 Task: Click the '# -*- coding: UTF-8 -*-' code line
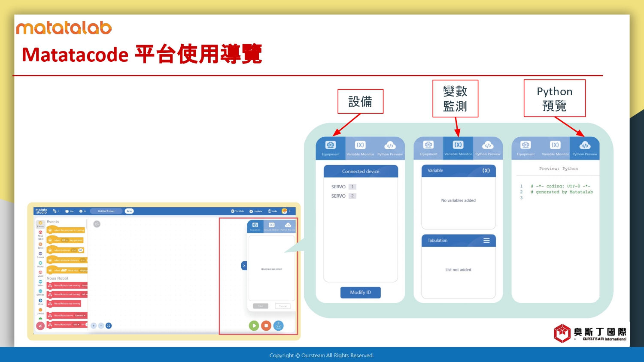561,186
